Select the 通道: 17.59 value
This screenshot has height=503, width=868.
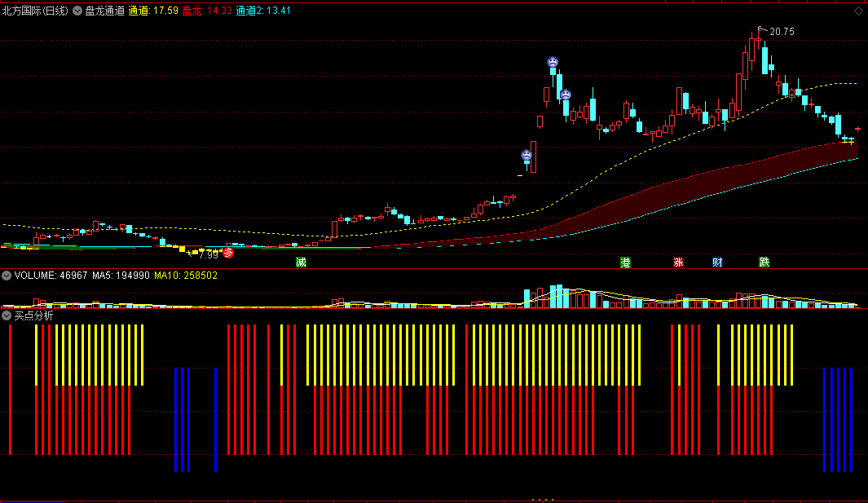[x=153, y=11]
